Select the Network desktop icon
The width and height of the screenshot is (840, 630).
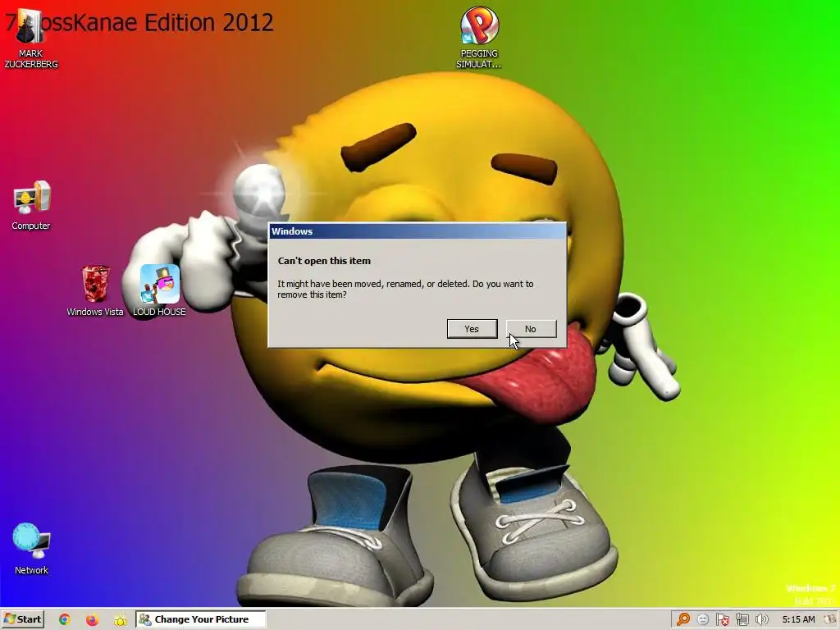point(31,549)
